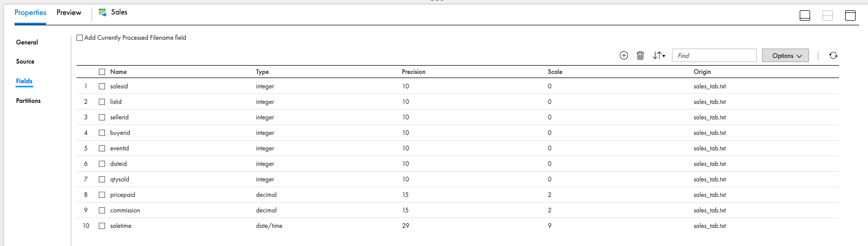868x246 pixels.
Task: Click the Find search field
Action: (x=714, y=56)
